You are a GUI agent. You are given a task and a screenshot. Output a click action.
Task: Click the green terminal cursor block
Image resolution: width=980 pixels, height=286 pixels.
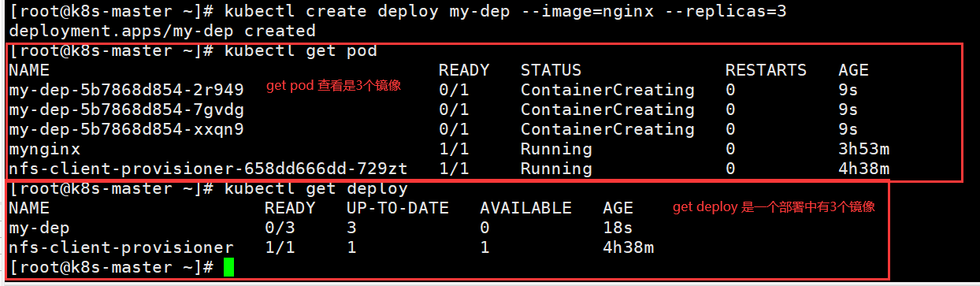pos(228,267)
